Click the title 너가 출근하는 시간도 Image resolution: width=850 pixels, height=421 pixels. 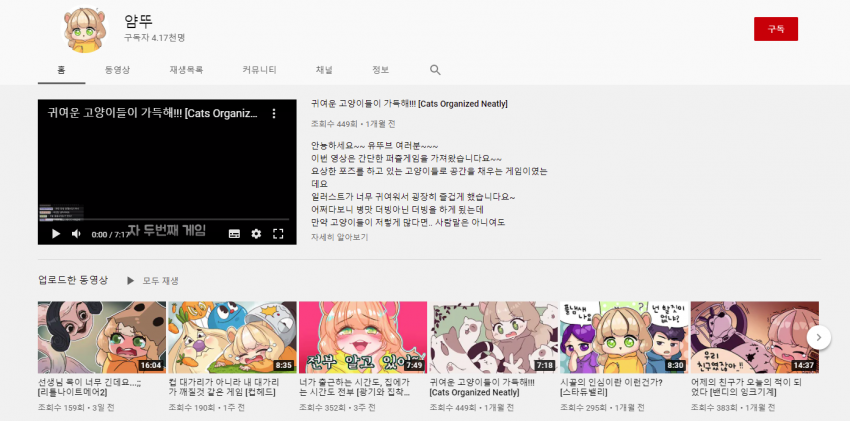pyautogui.click(x=355, y=387)
